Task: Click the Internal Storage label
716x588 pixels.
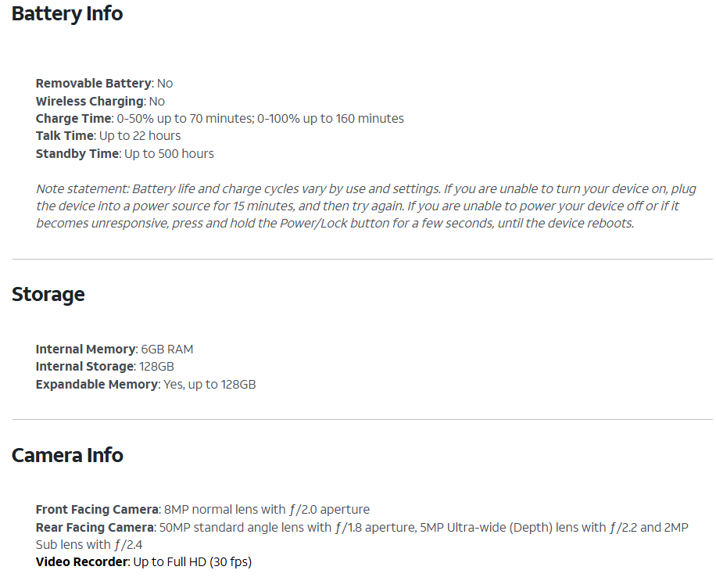Action: pos(84,367)
